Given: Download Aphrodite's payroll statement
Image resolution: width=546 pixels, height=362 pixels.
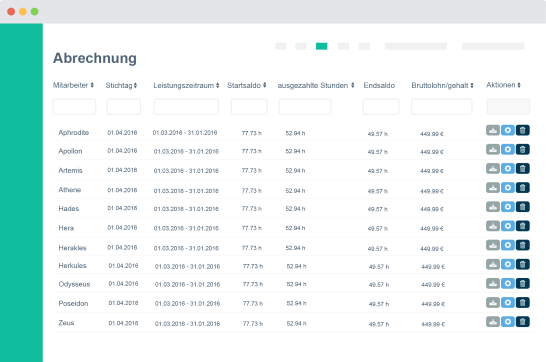Looking at the screenshot, I should 493,131.
